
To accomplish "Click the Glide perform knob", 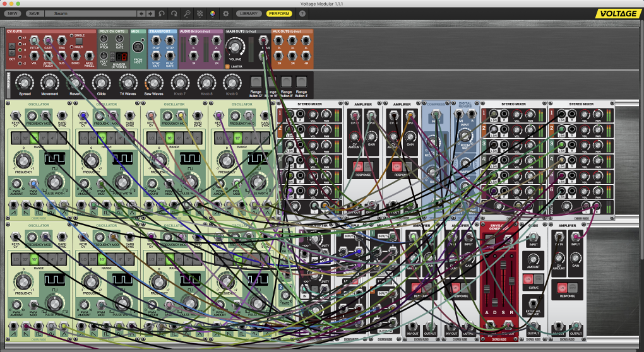I will tap(102, 83).
